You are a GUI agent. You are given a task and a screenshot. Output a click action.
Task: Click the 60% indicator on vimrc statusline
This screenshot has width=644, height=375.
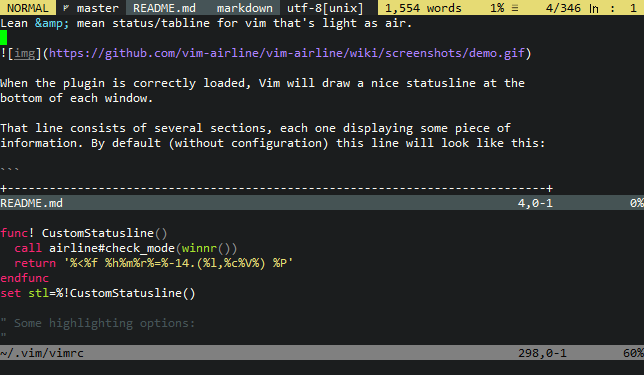(x=633, y=353)
